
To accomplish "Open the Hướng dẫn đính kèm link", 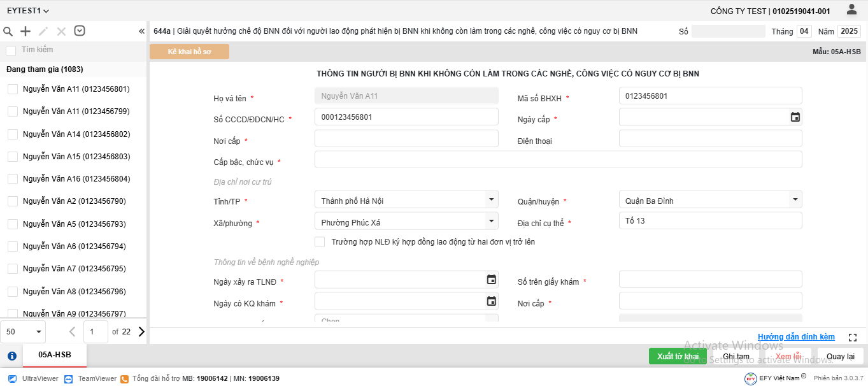I will point(796,337).
